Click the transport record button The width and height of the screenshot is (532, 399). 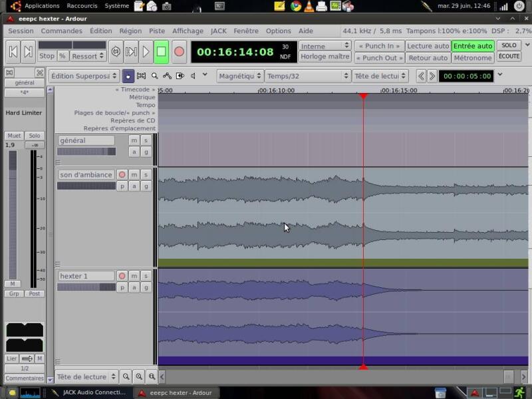pyautogui.click(x=179, y=52)
